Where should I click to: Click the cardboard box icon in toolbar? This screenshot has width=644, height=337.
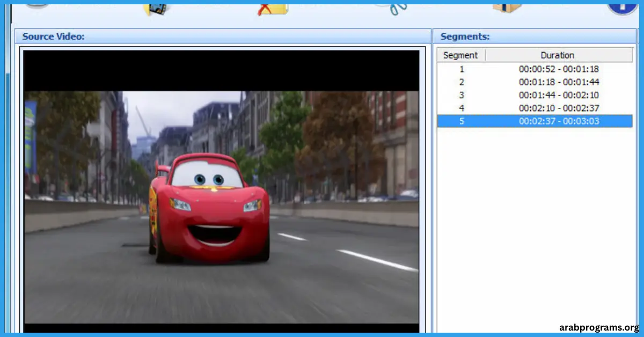(x=508, y=8)
